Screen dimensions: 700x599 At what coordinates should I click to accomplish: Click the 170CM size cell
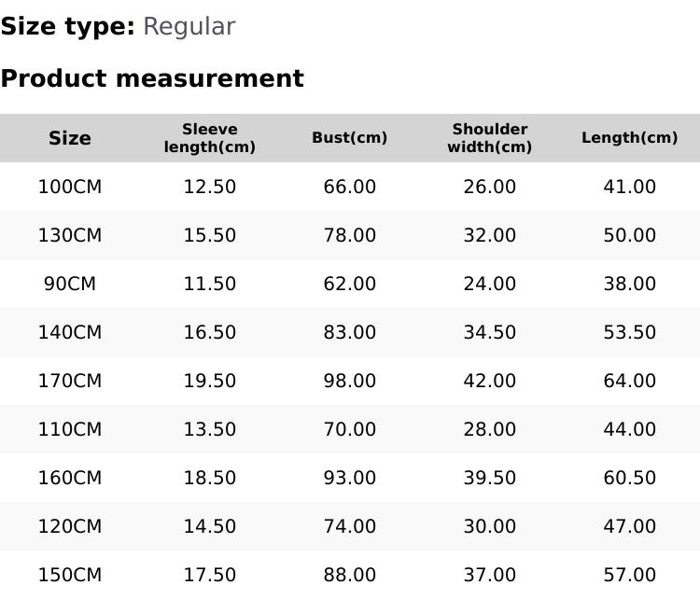coord(70,381)
